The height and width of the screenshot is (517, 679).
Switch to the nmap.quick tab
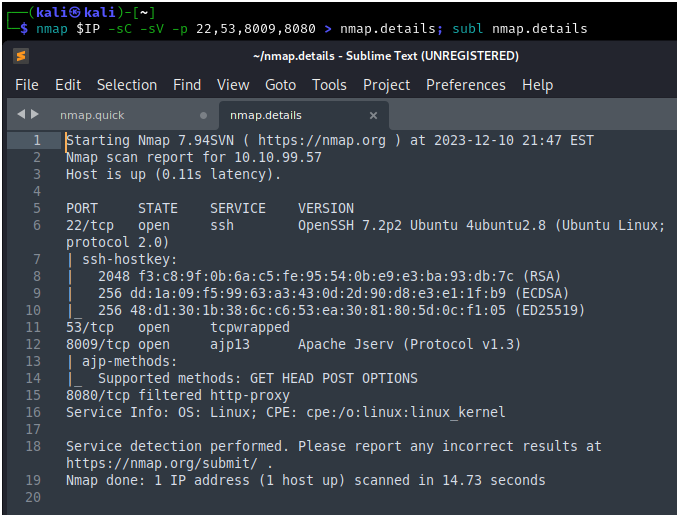coord(92,115)
